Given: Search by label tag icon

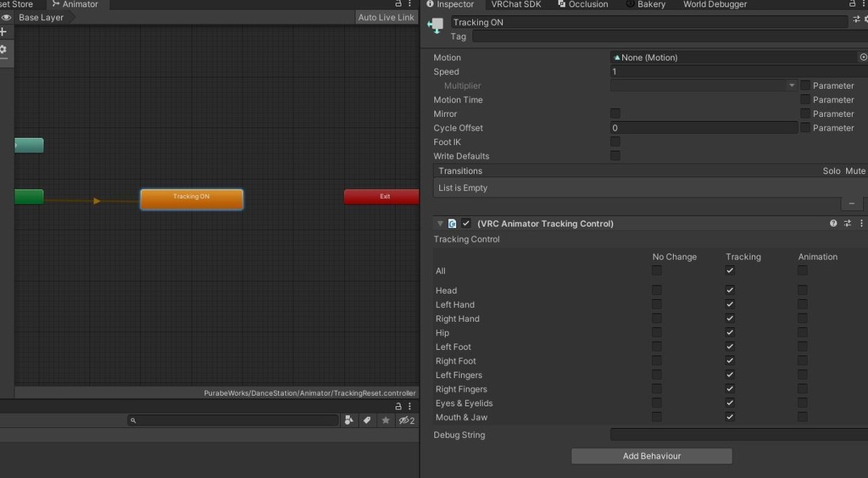Looking at the screenshot, I should pyautogui.click(x=367, y=420).
